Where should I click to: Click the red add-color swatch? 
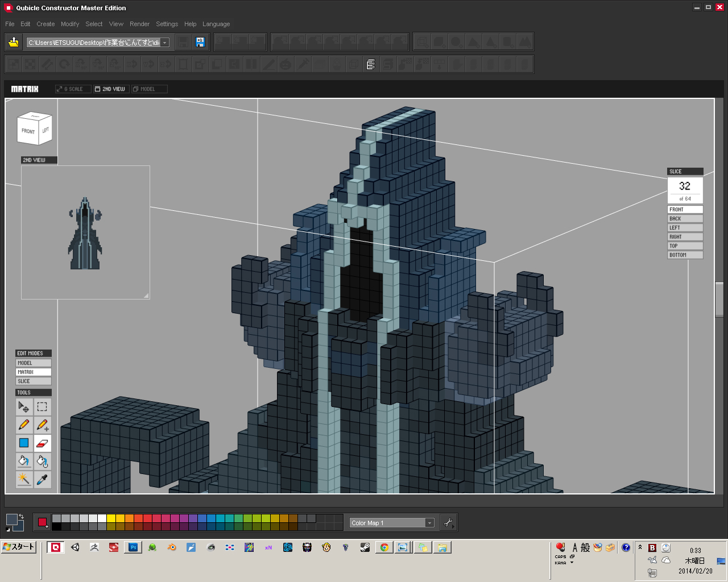43,522
